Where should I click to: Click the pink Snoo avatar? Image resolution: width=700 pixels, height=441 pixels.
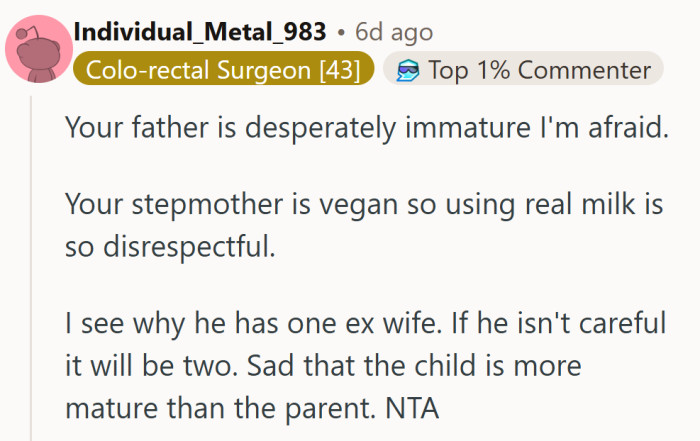point(37,49)
